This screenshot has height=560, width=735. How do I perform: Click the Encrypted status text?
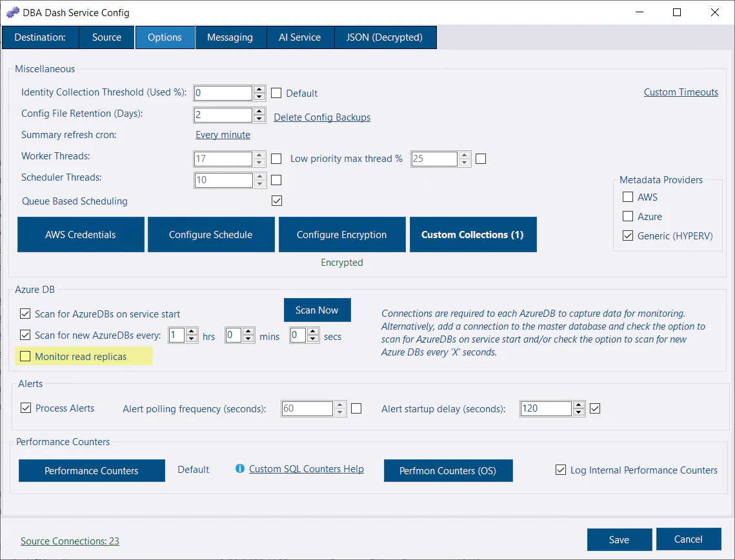pyautogui.click(x=342, y=263)
